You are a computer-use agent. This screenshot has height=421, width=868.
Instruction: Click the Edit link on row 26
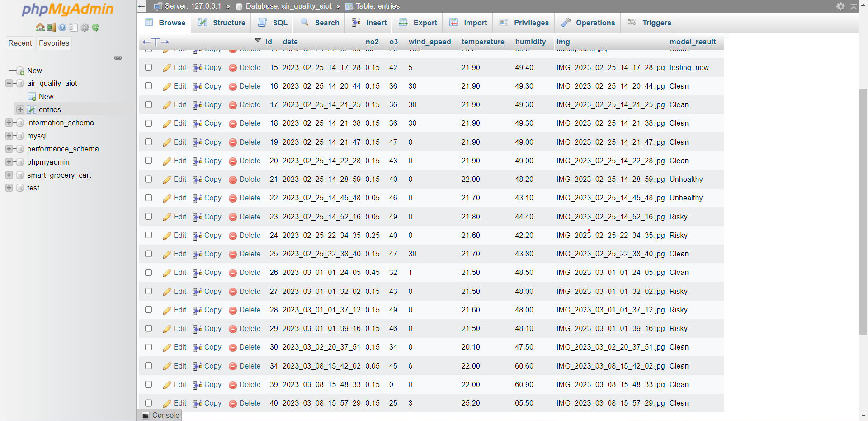179,272
